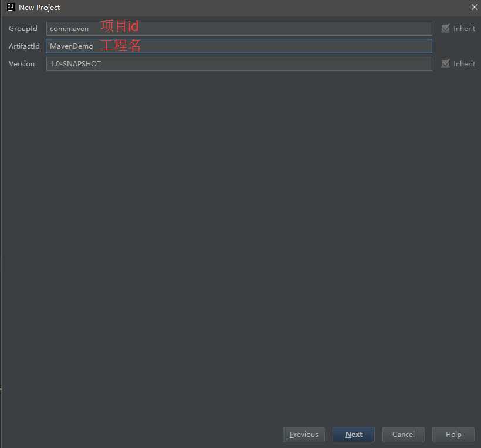This screenshot has height=448, width=481.
Task: Click the red 项目id annotation
Action: [120, 26]
